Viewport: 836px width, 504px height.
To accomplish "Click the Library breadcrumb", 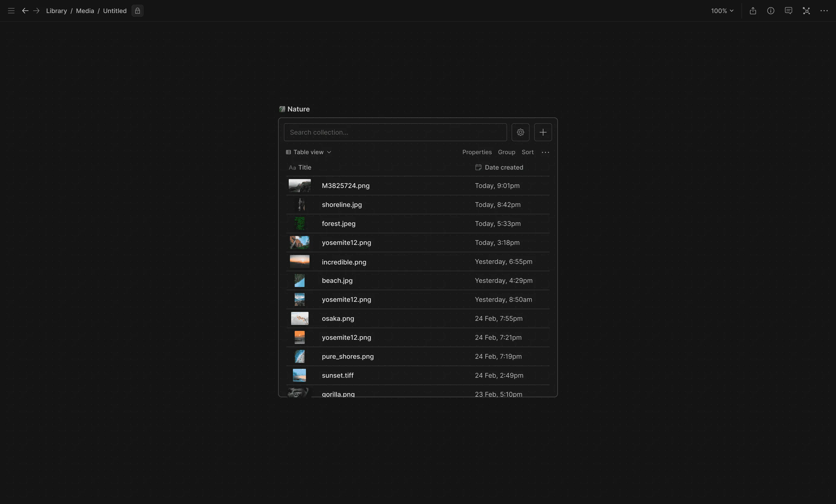I will pyautogui.click(x=56, y=11).
